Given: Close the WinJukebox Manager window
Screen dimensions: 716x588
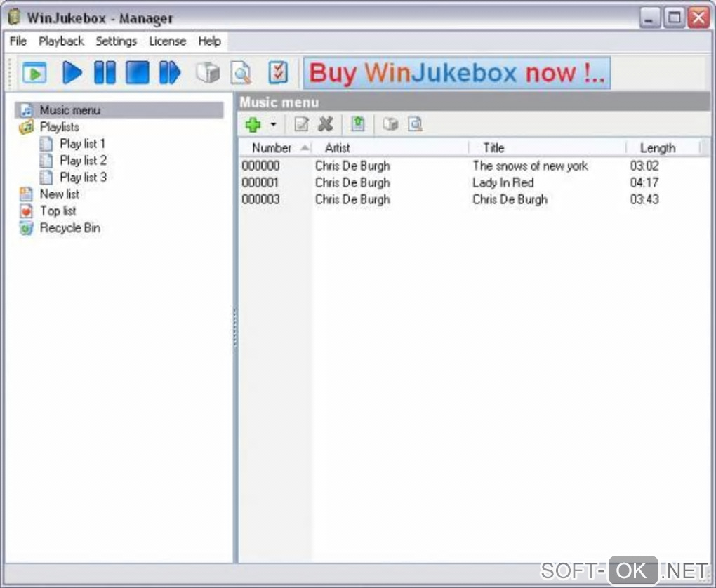Looking at the screenshot, I should [698, 18].
